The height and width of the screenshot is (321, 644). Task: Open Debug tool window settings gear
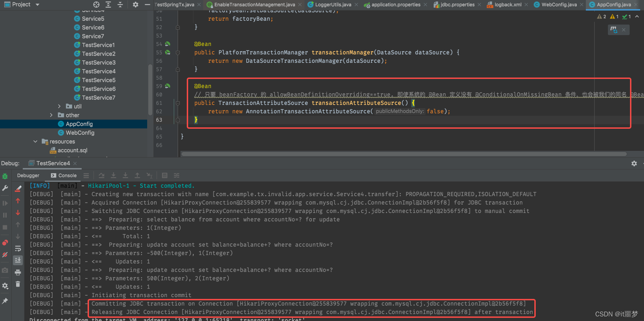coord(634,163)
